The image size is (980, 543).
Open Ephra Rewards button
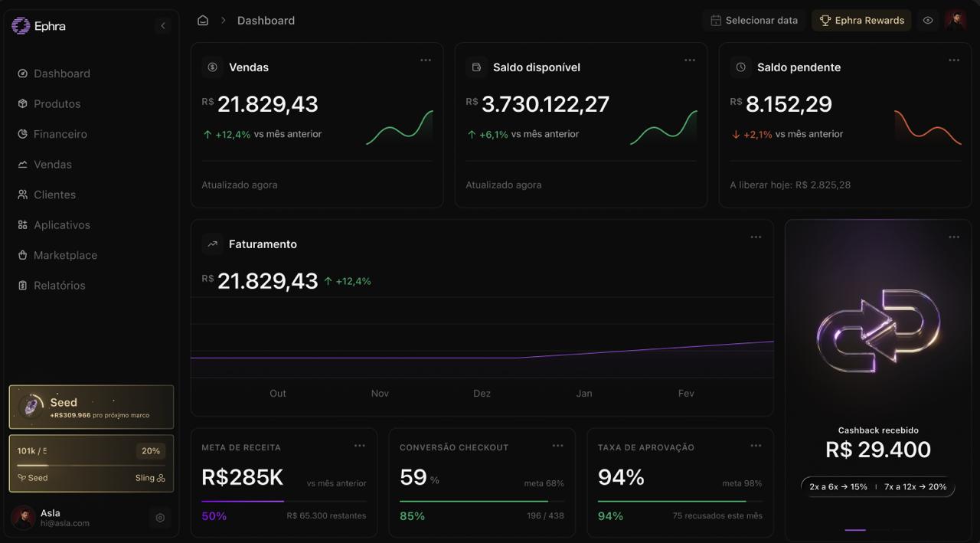(861, 21)
